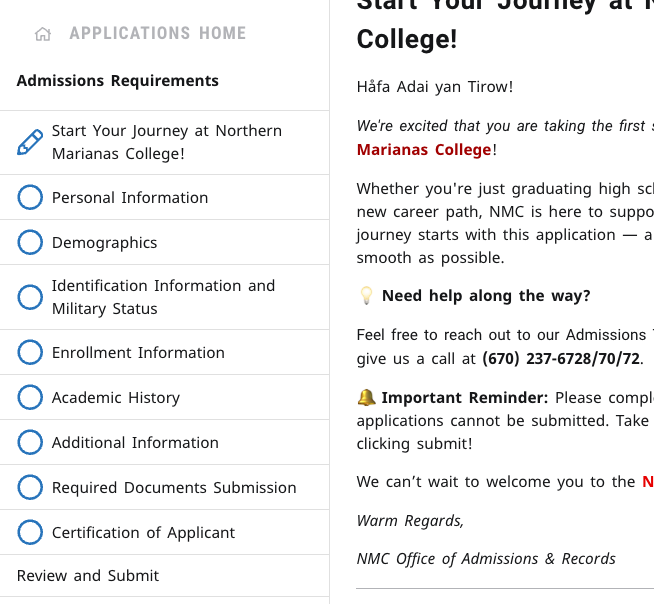The width and height of the screenshot is (654, 604).
Task: Click the home icon beside Applications Home
Action: pos(43,34)
